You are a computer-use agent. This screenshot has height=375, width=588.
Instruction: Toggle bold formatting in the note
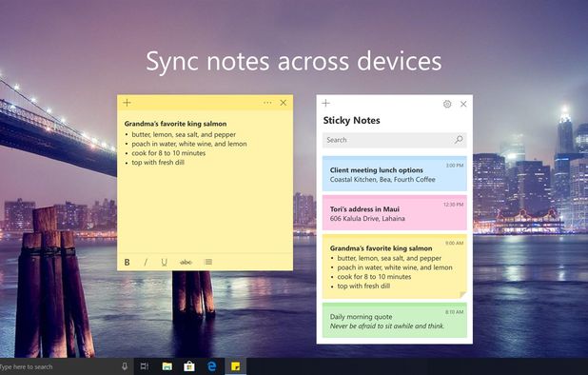[127, 262]
